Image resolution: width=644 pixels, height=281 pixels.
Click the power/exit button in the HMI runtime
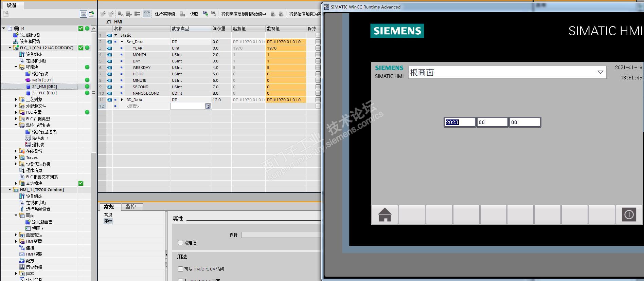[629, 214]
